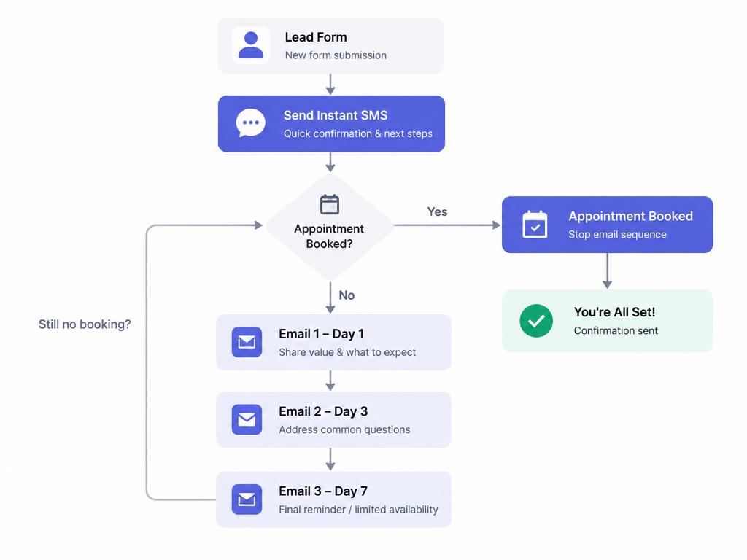Click the New form submission subtitle
This screenshot has width=747, height=560.
pos(336,55)
